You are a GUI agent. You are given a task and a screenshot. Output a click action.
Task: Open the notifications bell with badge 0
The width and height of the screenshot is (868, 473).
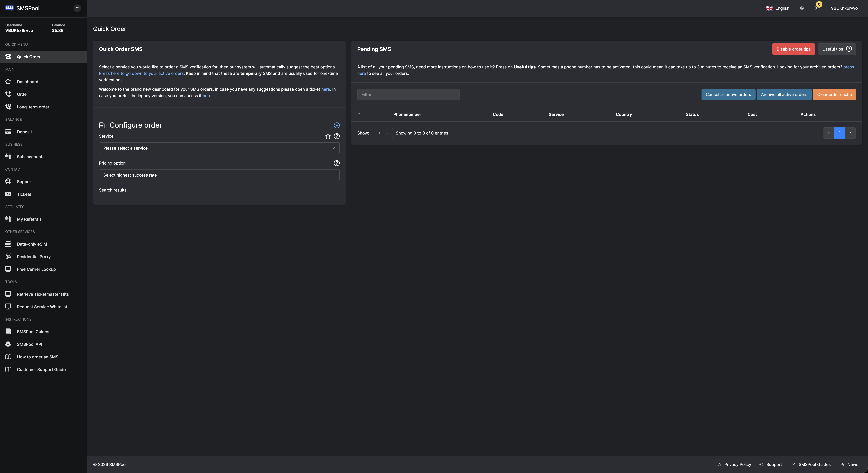(815, 8)
